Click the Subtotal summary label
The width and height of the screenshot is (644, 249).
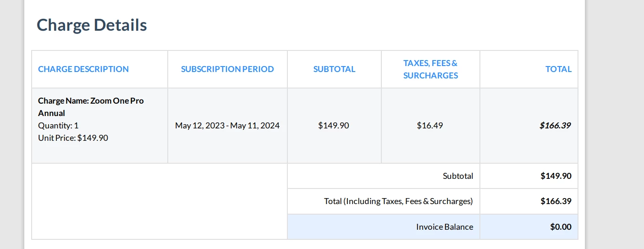458,176
